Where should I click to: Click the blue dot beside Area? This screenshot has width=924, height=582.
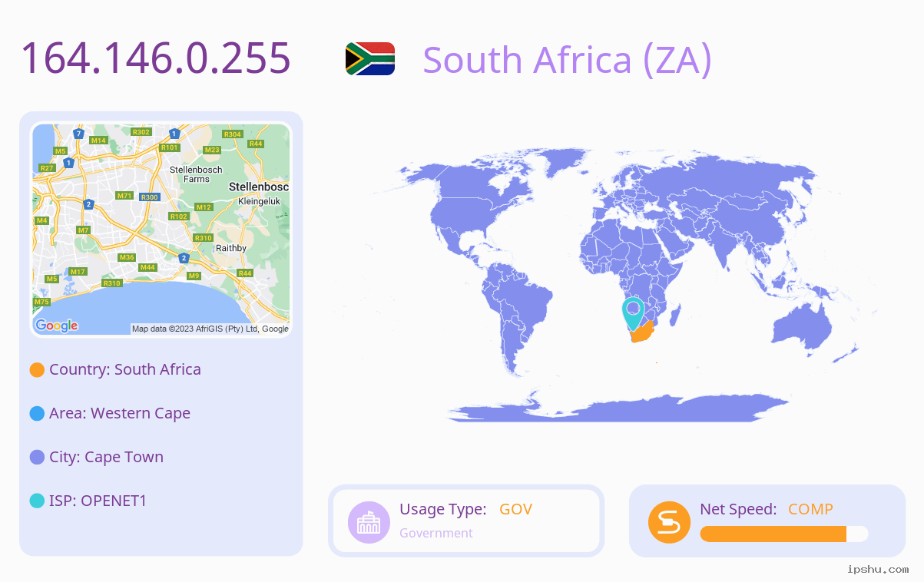pyautogui.click(x=37, y=414)
